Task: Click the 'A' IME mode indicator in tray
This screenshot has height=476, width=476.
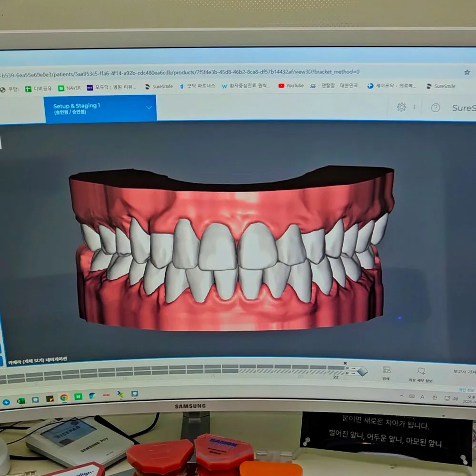Action: [x=422, y=397]
